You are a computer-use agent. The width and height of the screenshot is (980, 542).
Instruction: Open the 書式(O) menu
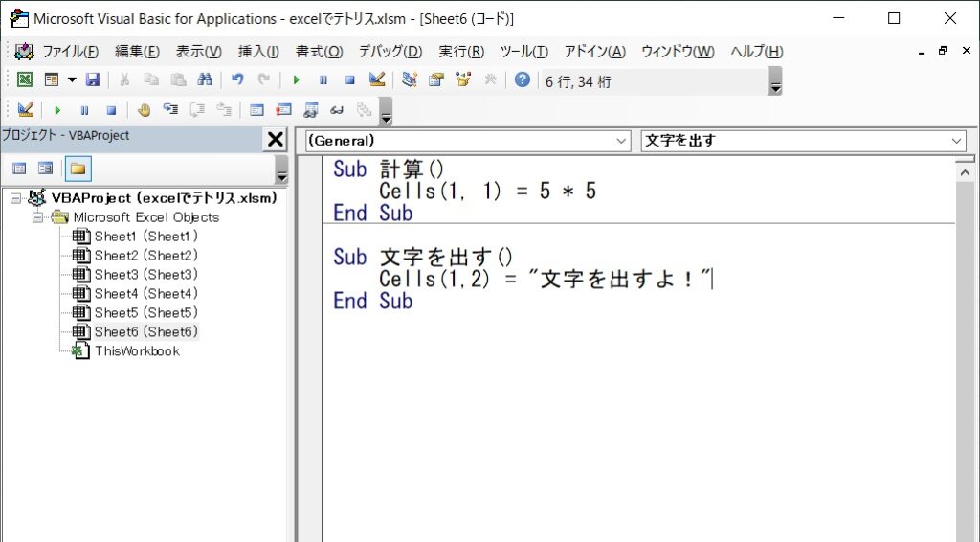(320, 52)
